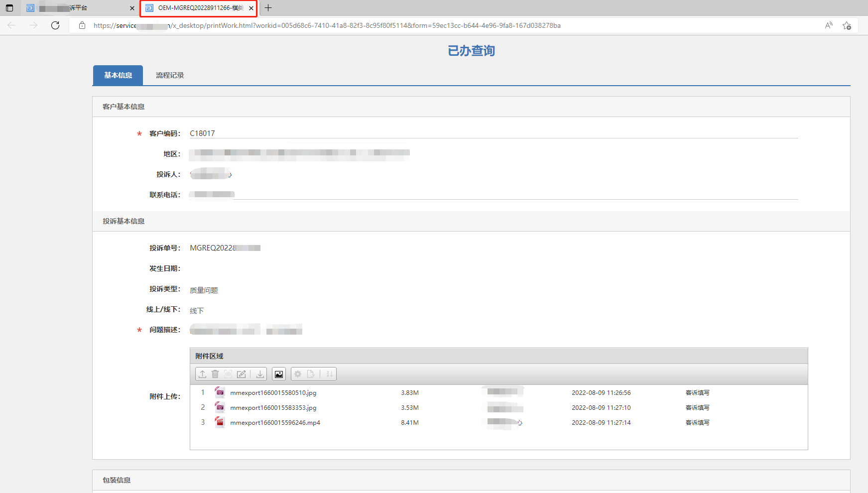This screenshot has height=493, width=868.
Task: Click the upload time 2022-08-09 11:27:14
Action: (601, 423)
